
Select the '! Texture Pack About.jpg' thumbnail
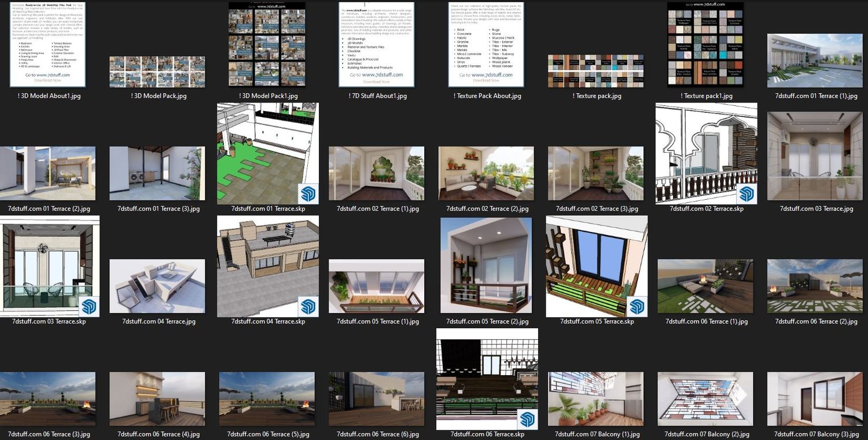(486, 44)
